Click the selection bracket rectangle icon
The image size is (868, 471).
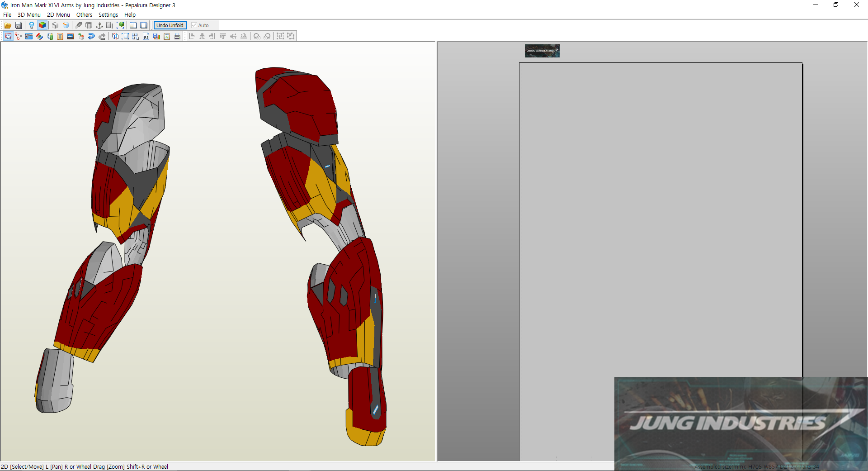click(x=125, y=36)
